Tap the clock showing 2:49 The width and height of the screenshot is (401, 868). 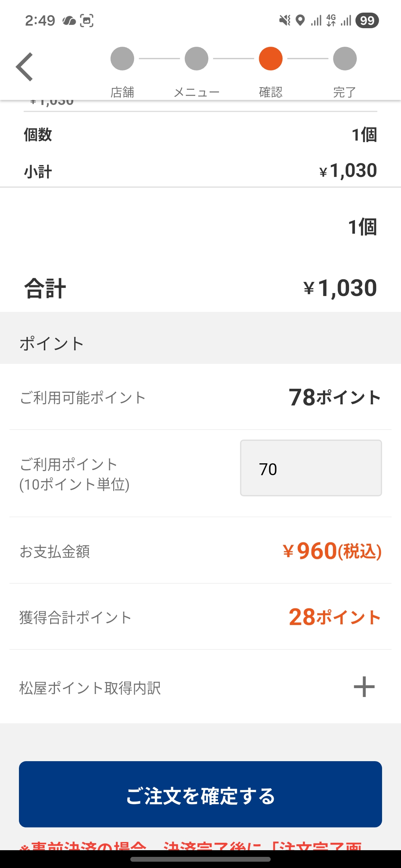40,21
